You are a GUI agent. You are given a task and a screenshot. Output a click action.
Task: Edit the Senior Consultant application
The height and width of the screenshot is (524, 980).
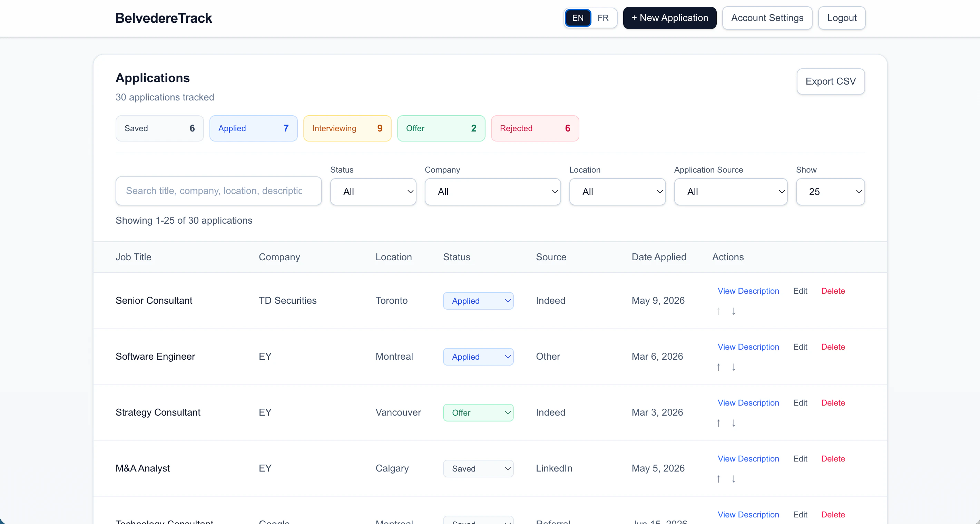(800, 291)
